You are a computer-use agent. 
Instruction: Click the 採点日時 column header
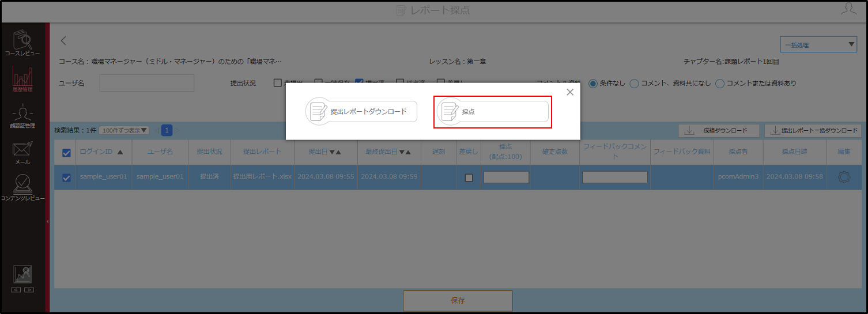pos(794,152)
